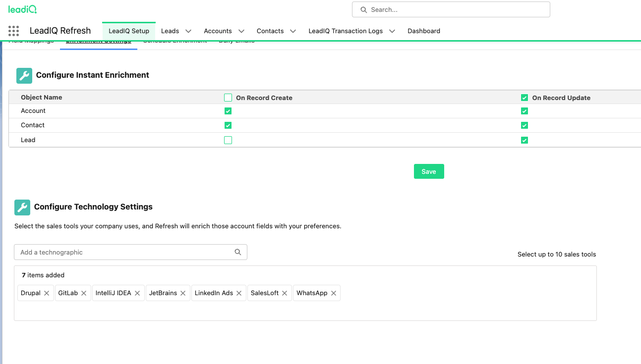Uncheck Contact On Record Update

pos(524,125)
